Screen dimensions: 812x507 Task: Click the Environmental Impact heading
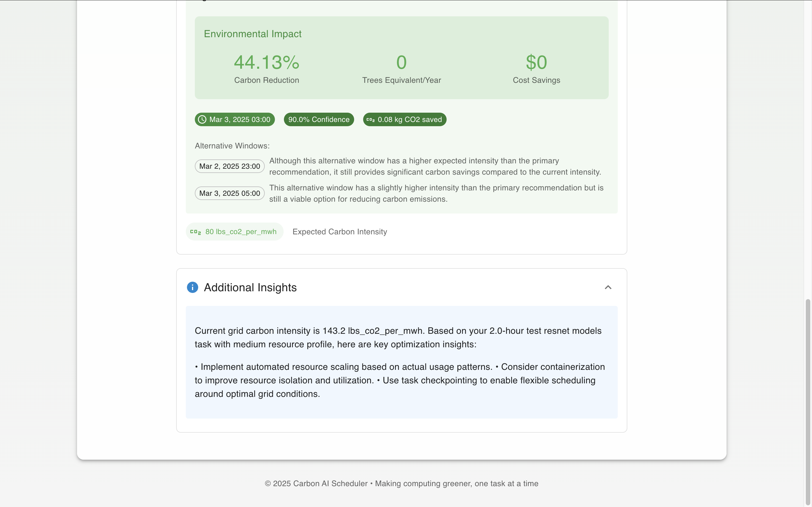(x=252, y=34)
